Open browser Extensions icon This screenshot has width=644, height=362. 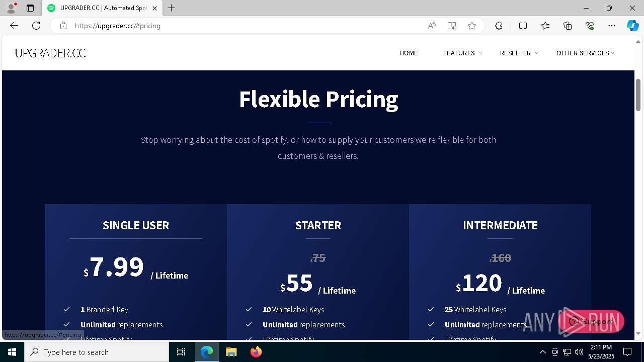point(499,26)
